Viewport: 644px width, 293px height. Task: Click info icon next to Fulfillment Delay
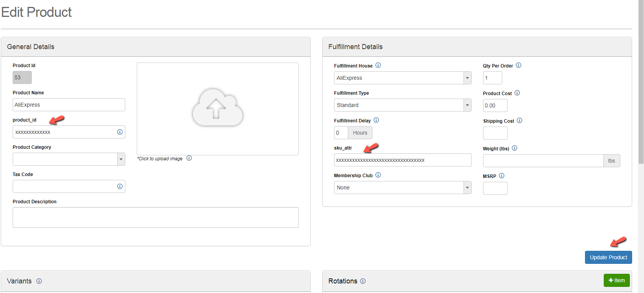[x=376, y=120]
